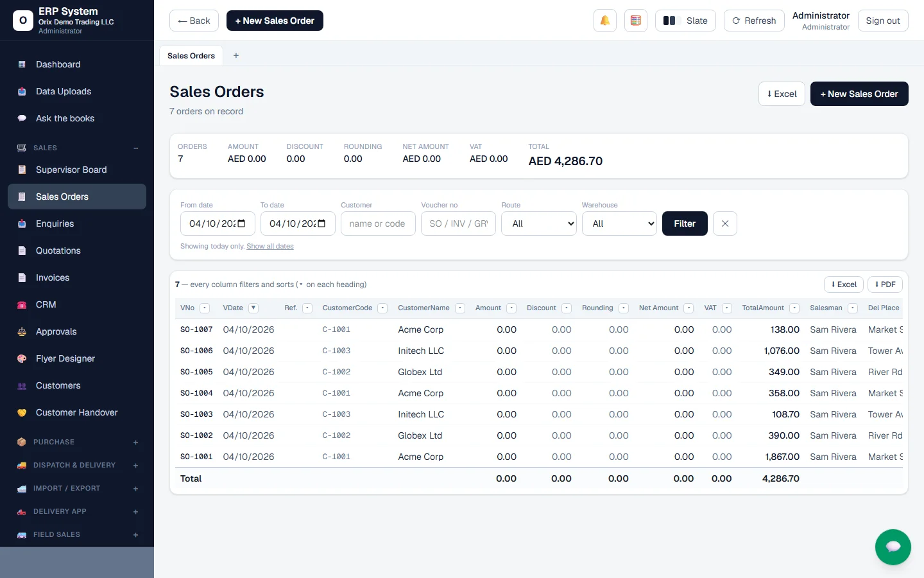Add a new tab with the plus icon
This screenshot has width=924, height=578.
pyautogui.click(x=236, y=56)
